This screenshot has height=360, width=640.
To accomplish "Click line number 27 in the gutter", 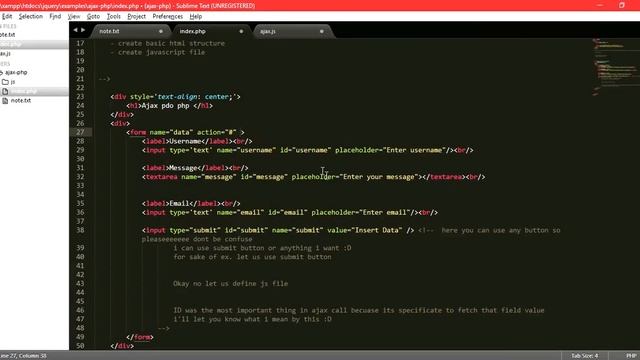I will coord(80,132).
